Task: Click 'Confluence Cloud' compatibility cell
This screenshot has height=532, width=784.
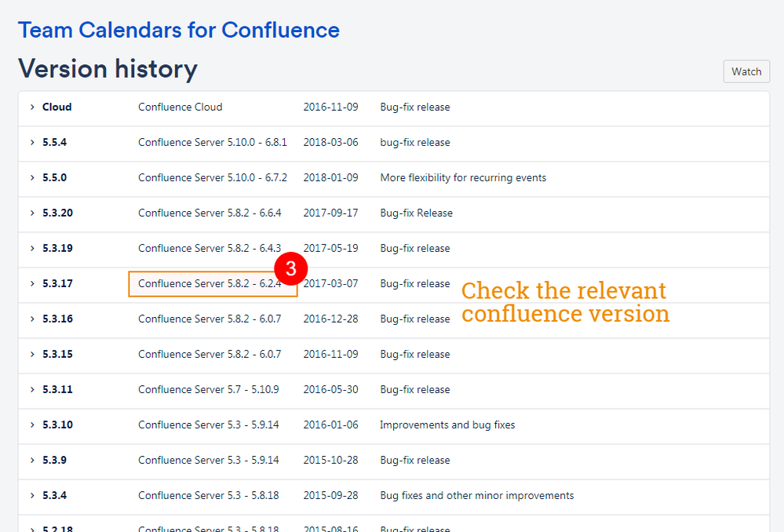Action: click(x=181, y=107)
